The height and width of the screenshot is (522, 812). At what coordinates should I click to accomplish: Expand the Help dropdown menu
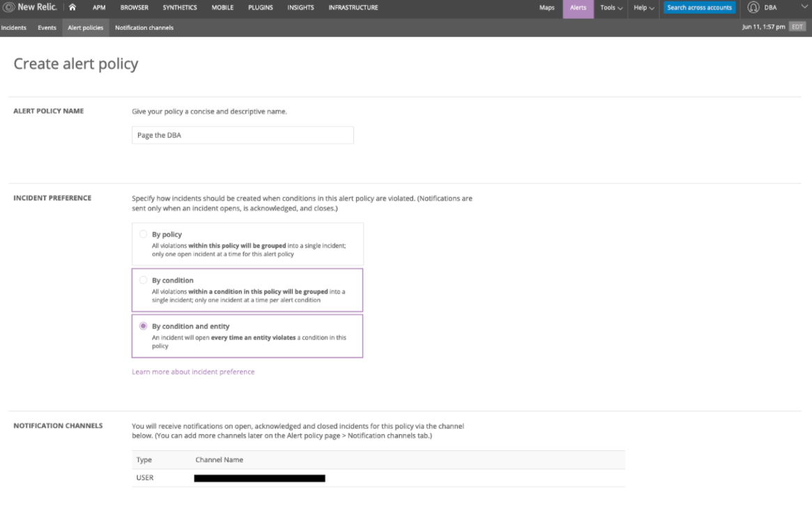[x=644, y=8]
